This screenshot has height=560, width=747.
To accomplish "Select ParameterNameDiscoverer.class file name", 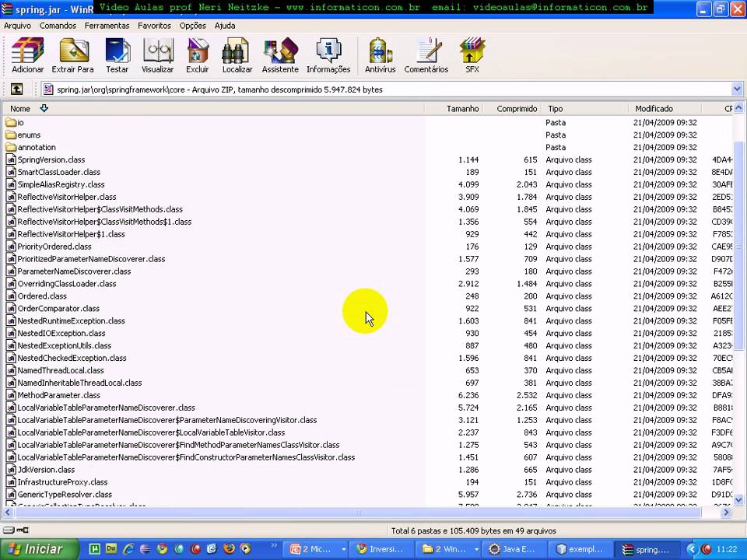I will pyautogui.click(x=74, y=271).
